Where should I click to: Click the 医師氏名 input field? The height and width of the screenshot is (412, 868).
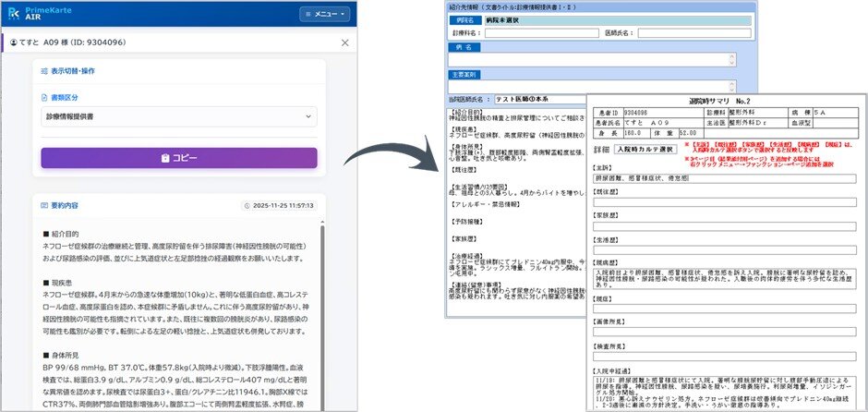694,33
